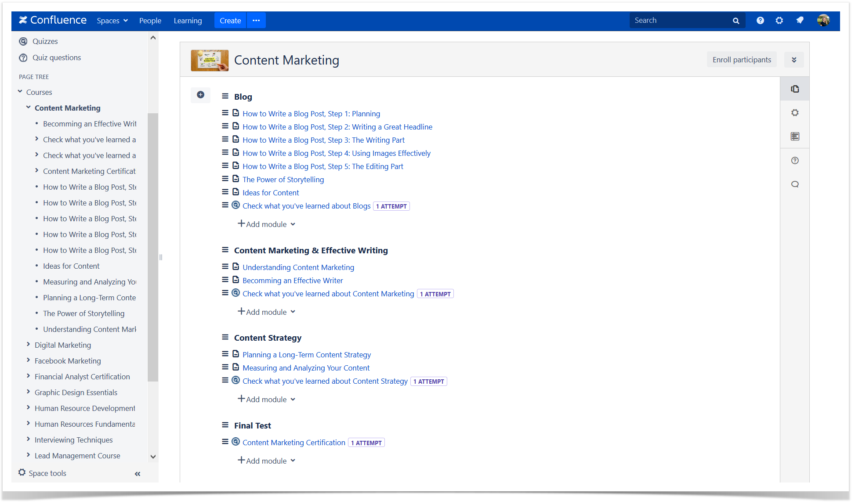Open How to Write a Blog Post, Step 1: Planning
Screen dimensions: 855x504
311,114
